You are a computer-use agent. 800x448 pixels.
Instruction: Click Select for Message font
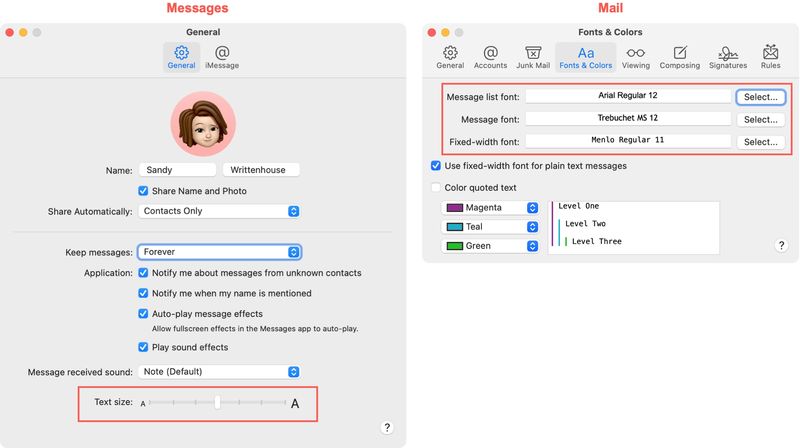pyautogui.click(x=761, y=119)
